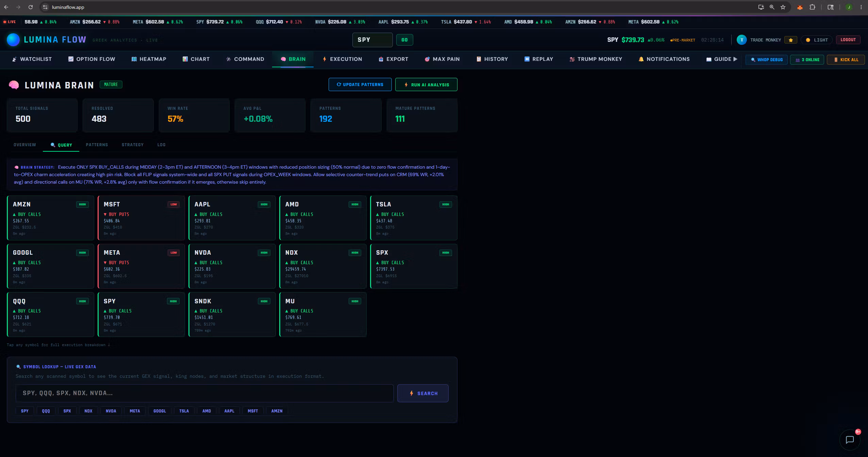
Task: View the Log sub-tab
Action: (x=162, y=145)
